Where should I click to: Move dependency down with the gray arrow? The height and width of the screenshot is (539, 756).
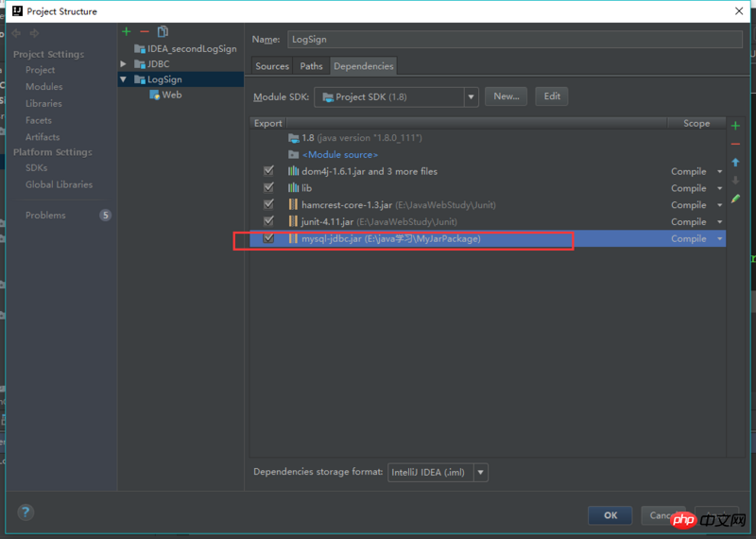pos(735,181)
